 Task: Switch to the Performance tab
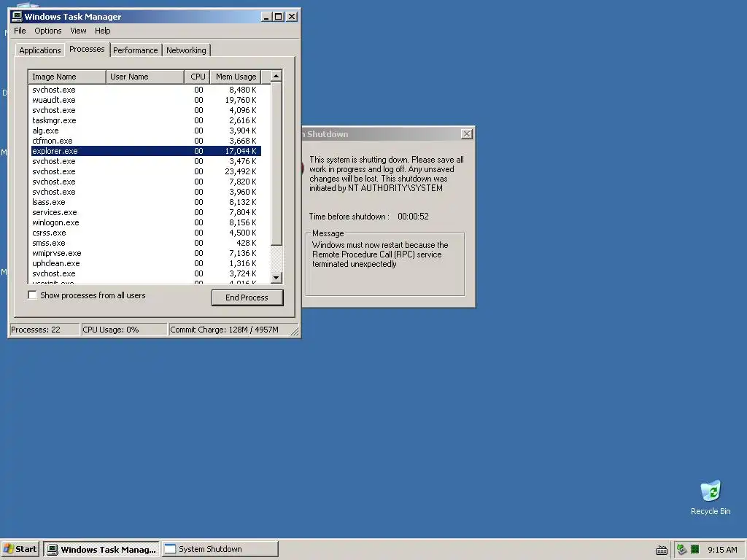pyautogui.click(x=135, y=50)
